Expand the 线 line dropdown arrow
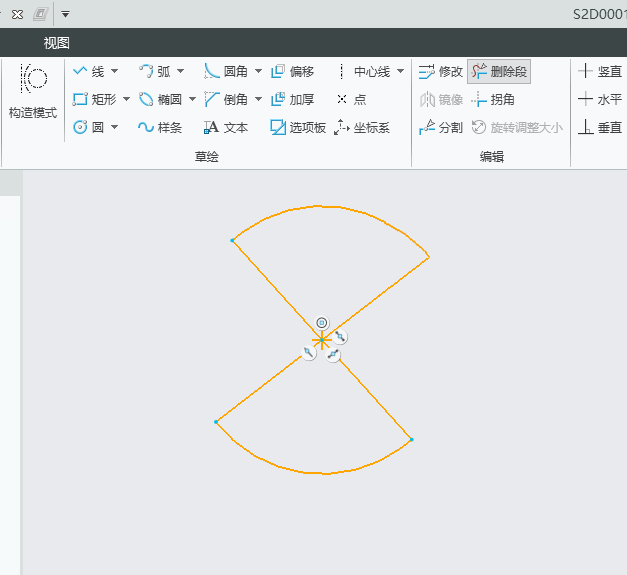Screen dimensions: 627x575 [x=115, y=72]
